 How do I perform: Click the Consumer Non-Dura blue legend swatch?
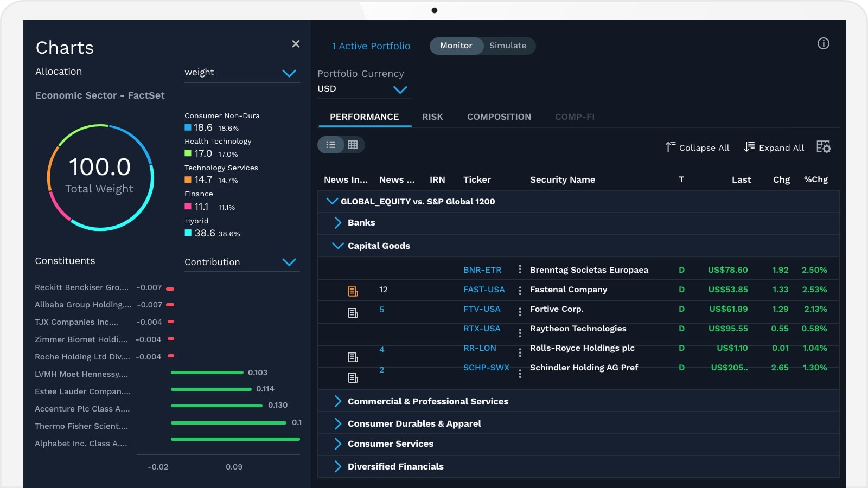(x=188, y=127)
